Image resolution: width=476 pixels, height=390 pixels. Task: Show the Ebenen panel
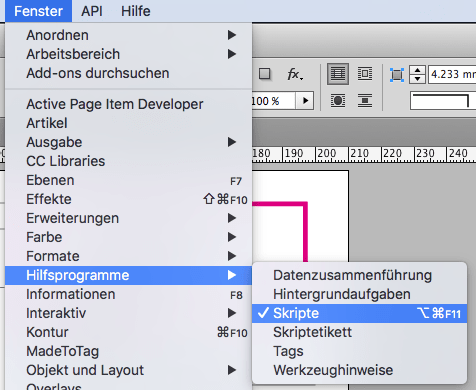(129, 180)
